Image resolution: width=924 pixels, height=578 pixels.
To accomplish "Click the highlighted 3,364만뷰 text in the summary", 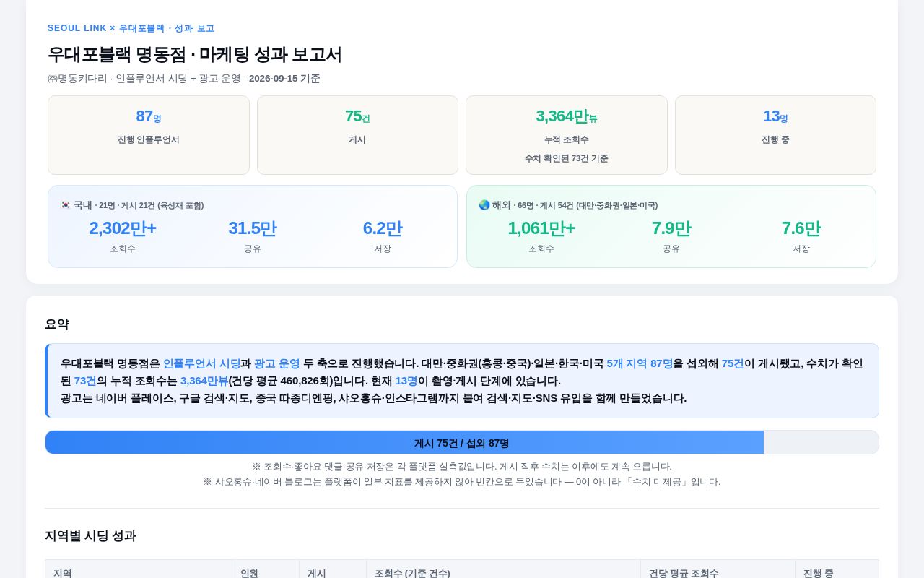I will tap(204, 381).
